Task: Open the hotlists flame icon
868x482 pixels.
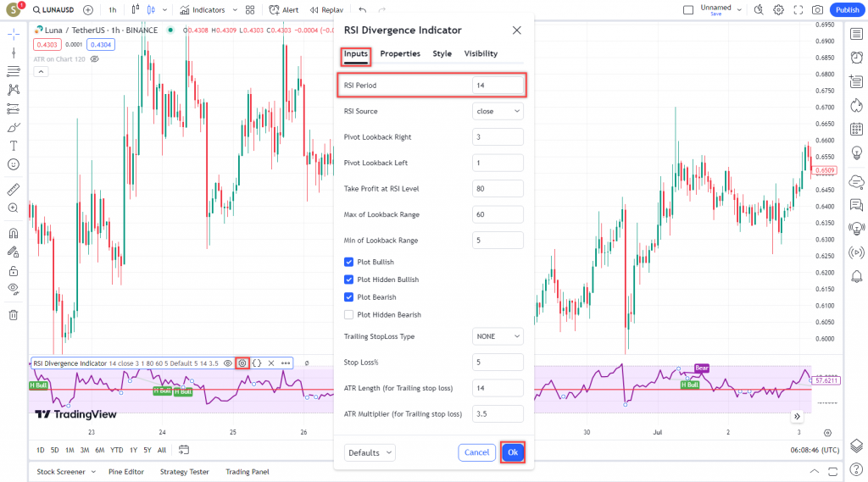Action: click(856, 105)
